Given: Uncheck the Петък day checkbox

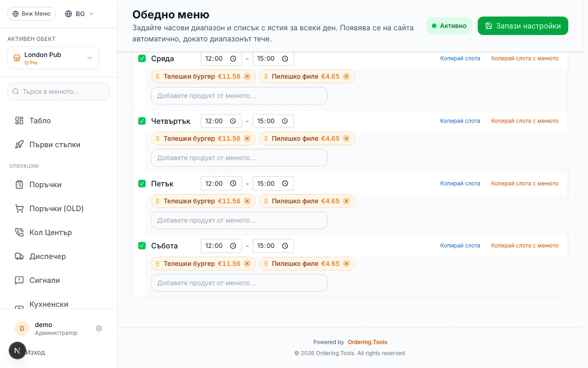Looking at the screenshot, I should (x=142, y=184).
